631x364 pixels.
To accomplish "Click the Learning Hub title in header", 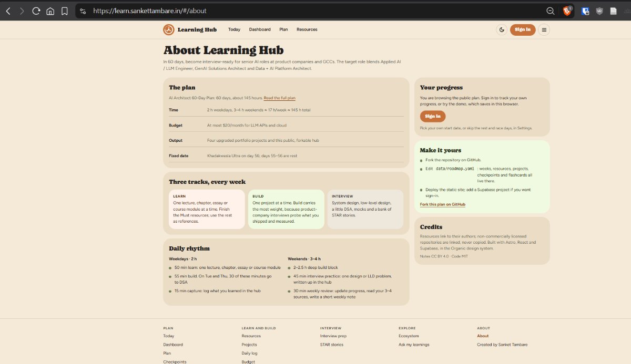I will (197, 29).
